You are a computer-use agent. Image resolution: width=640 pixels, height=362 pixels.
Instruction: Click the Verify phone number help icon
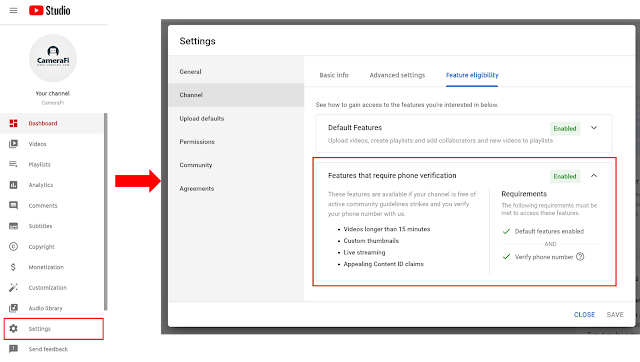point(580,256)
